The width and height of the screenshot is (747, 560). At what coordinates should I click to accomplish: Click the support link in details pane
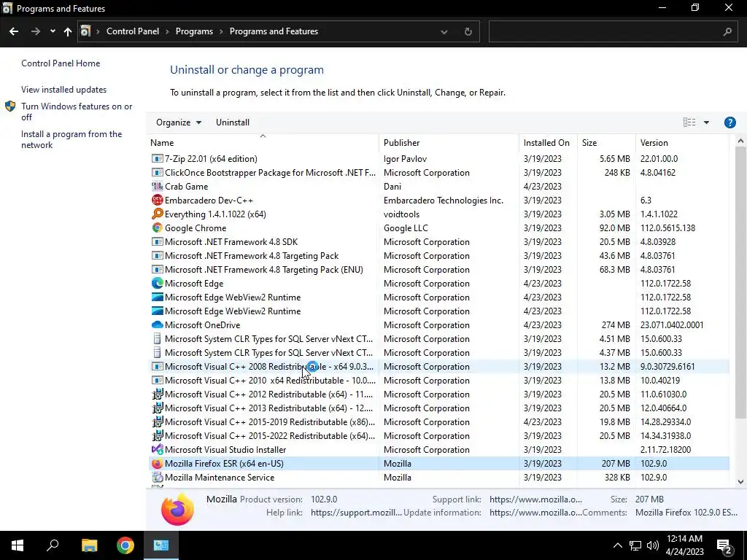535,499
